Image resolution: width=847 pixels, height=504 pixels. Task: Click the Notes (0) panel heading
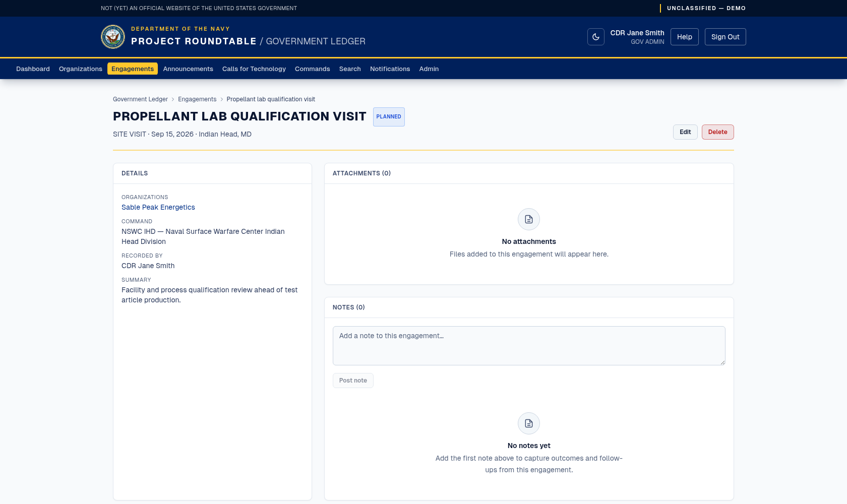[349, 307]
